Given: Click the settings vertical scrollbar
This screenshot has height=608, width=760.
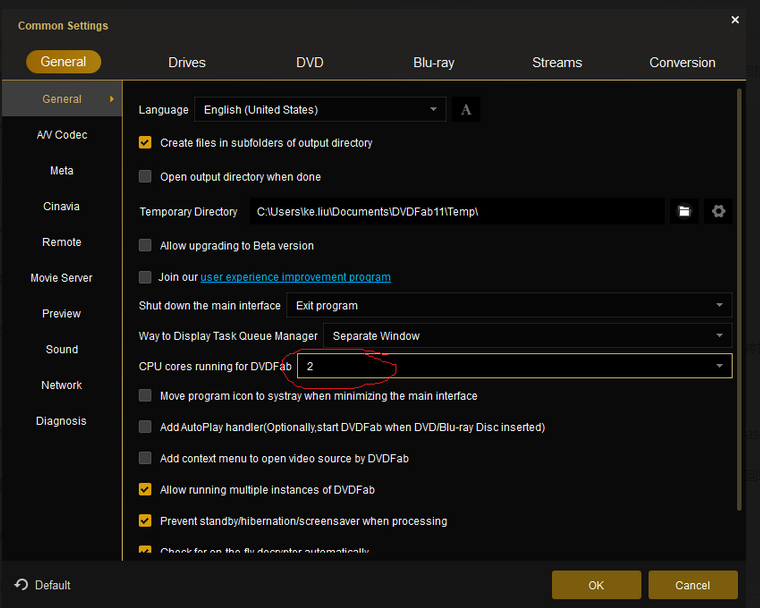Looking at the screenshot, I should click(x=739, y=299).
